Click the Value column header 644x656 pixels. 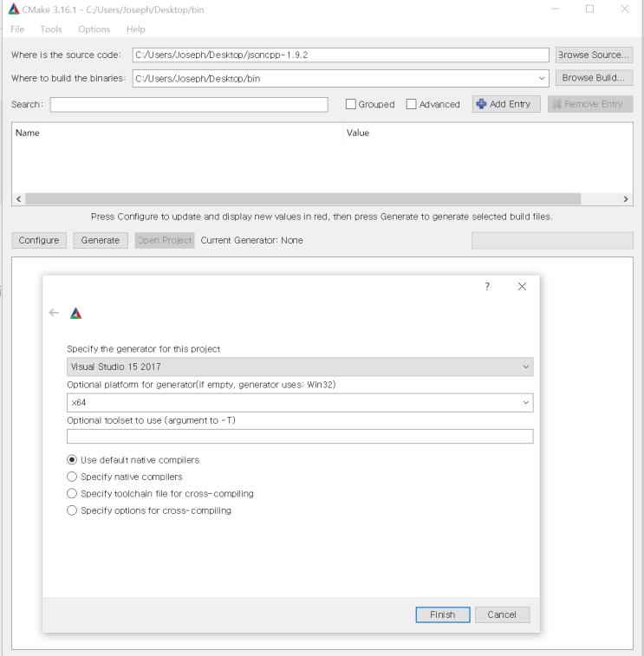coord(358,133)
